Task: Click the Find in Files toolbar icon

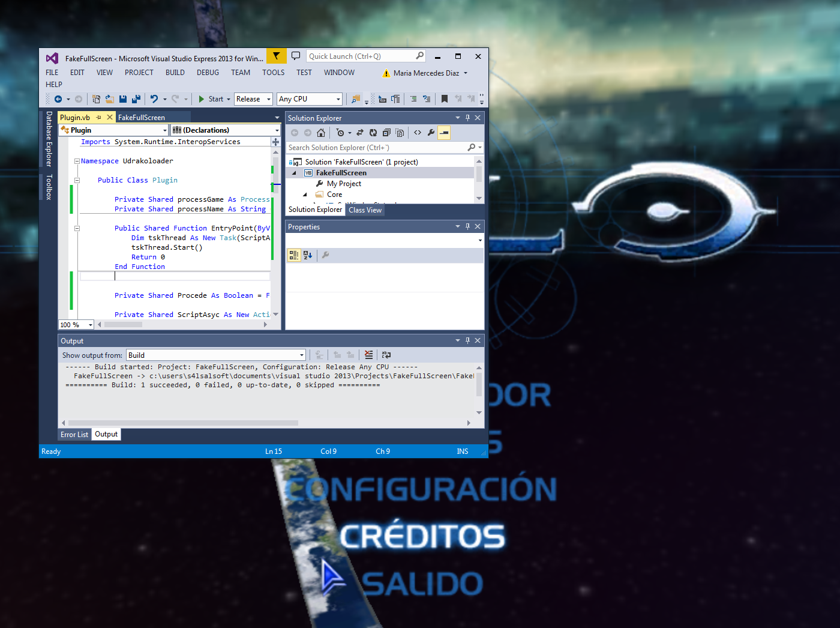Action: click(x=356, y=99)
